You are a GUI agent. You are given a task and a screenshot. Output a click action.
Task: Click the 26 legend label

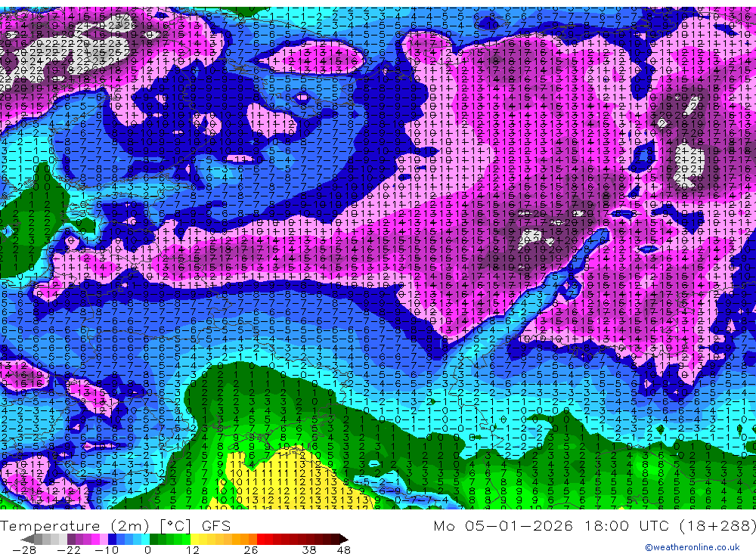(x=250, y=549)
